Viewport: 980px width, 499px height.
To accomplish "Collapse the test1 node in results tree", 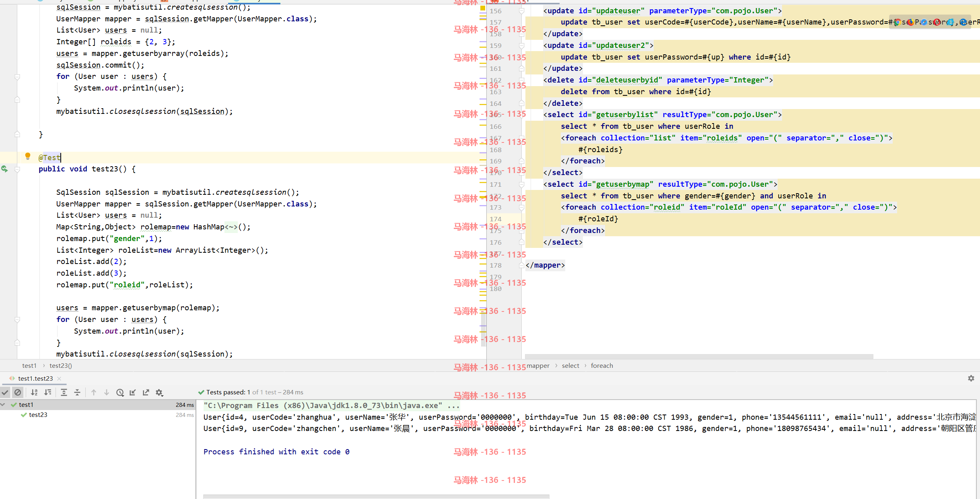I will (x=3, y=405).
